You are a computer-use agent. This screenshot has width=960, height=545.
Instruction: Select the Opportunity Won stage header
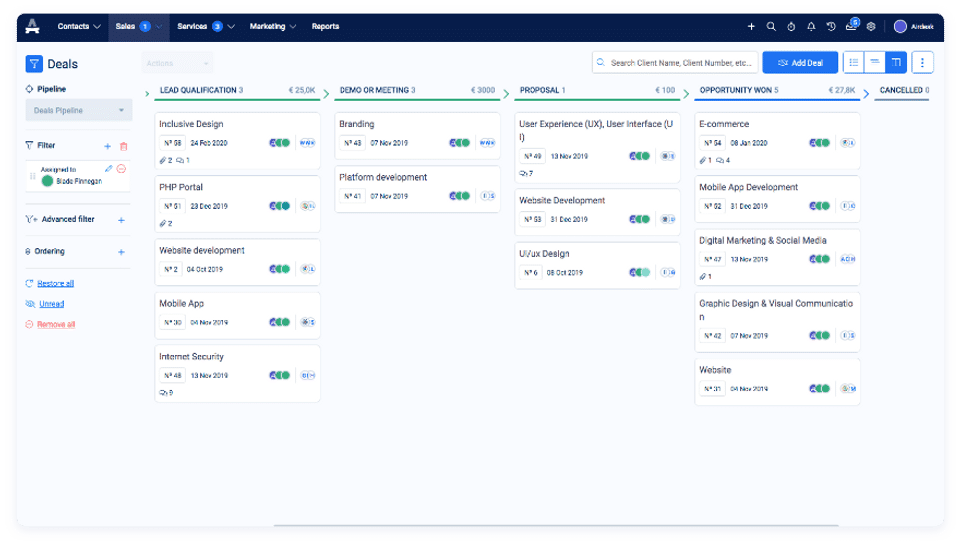click(777, 90)
